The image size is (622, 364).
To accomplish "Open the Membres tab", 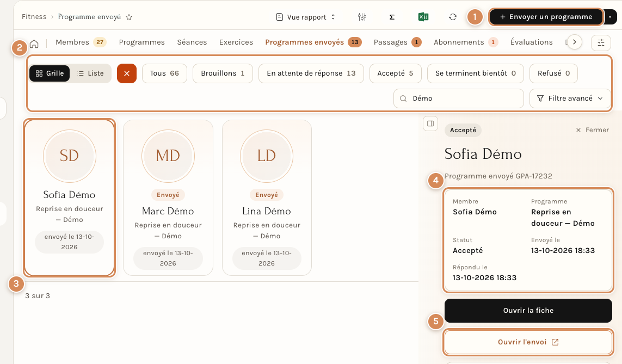I will pos(81,42).
